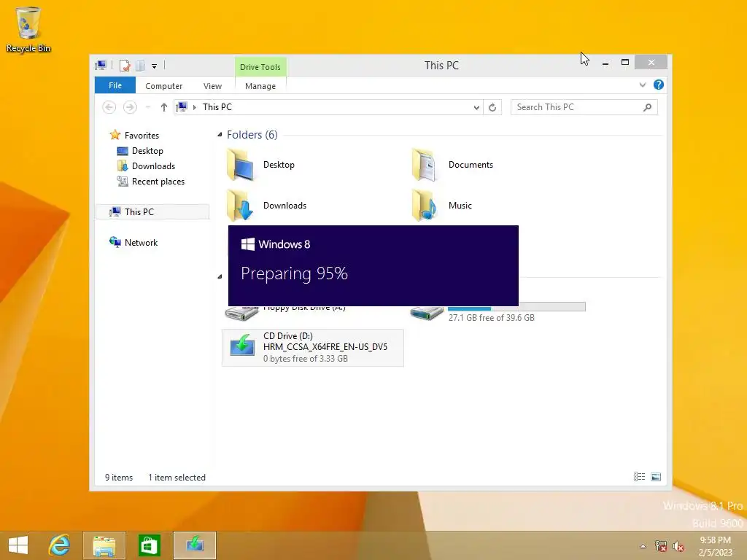Open Customize Quick Access Toolbar dropdown
This screenshot has width=747, height=560.
(x=155, y=66)
